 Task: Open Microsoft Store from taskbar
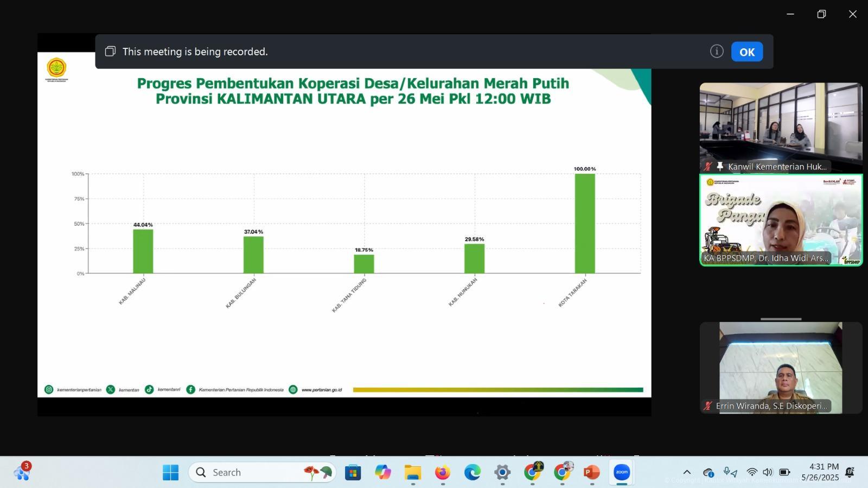(353, 472)
